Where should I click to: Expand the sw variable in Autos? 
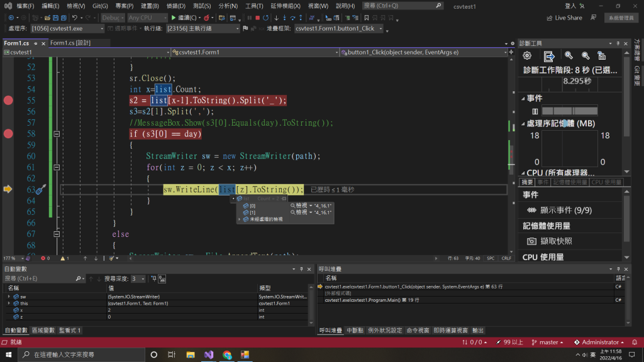pos(9,297)
